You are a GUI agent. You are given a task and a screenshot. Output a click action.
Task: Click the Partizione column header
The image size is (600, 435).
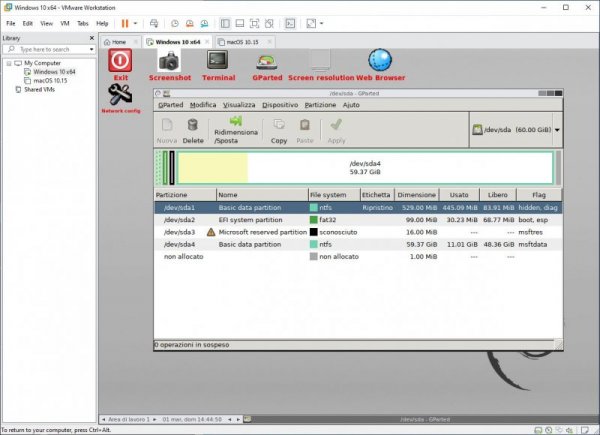[185, 195]
